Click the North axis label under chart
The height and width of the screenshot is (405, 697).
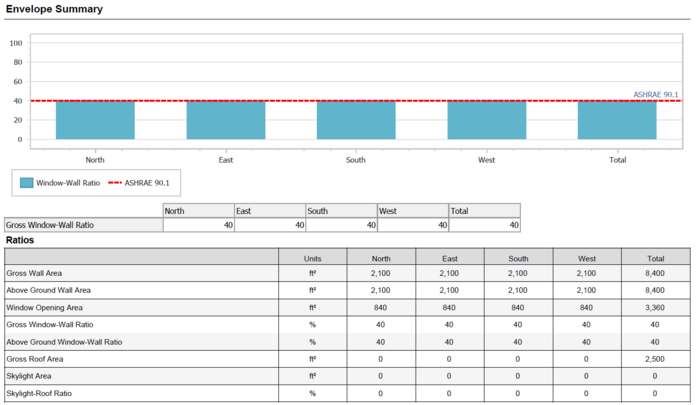click(95, 160)
